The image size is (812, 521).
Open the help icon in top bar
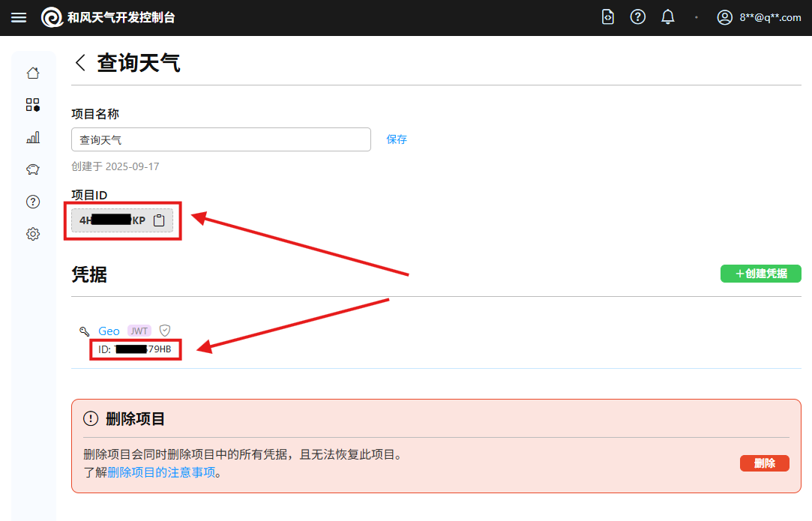[638, 17]
